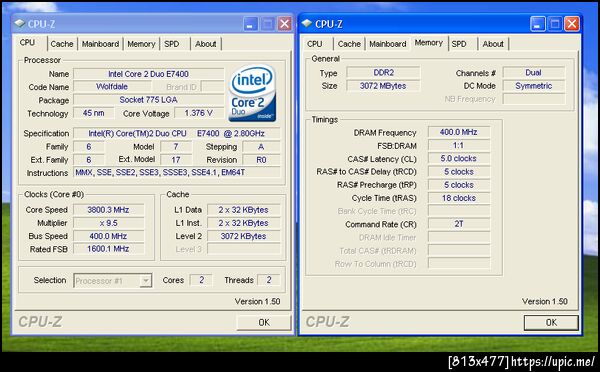Click the Ext. Model value 17
The width and height of the screenshot is (600, 372).
[176, 160]
